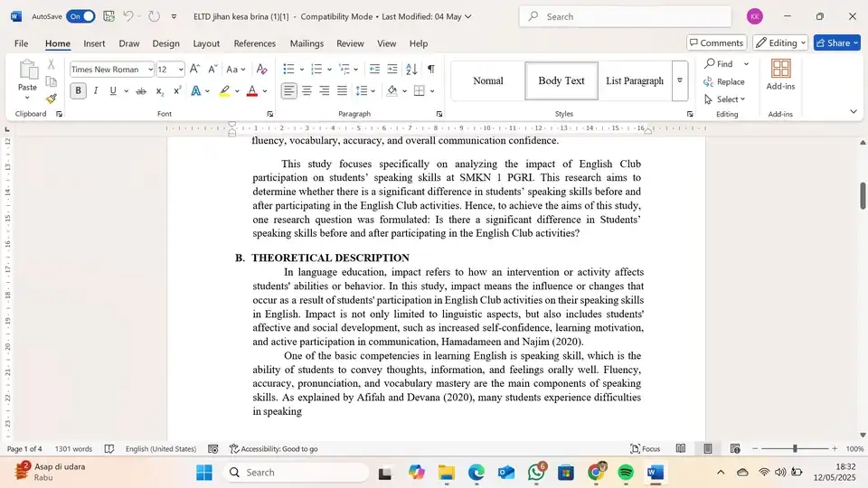868x488 pixels.
Task: Open the Add-ins panel
Action: tap(780, 75)
